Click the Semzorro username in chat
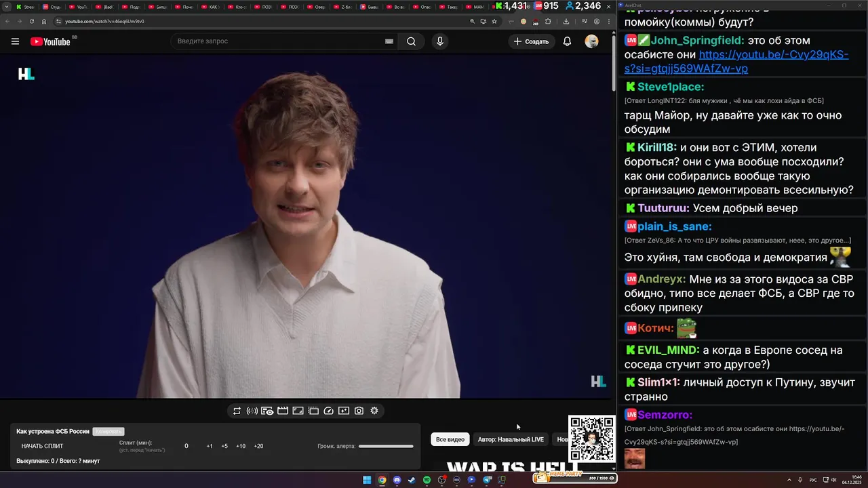The image size is (868, 488). pos(665,415)
